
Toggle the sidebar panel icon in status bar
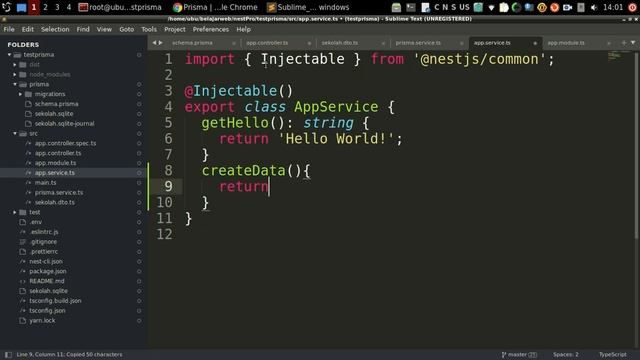click(x=8, y=355)
